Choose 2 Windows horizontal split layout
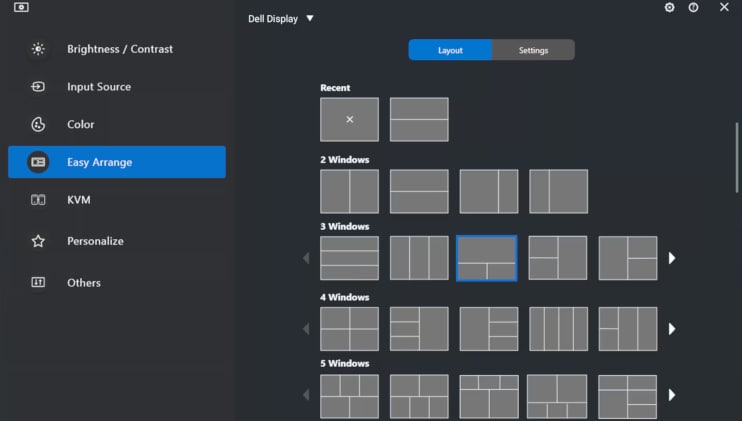Image resolution: width=742 pixels, height=421 pixels. pyautogui.click(x=419, y=192)
